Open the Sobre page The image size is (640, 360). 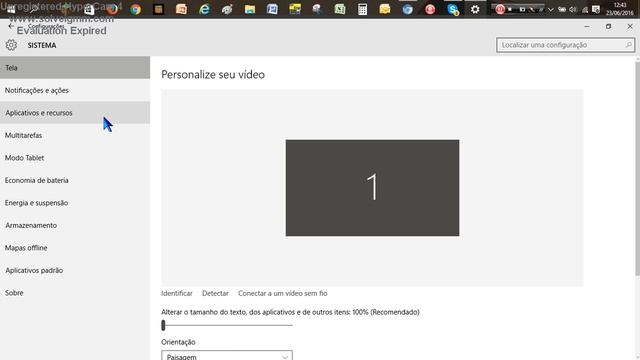(x=75, y=292)
